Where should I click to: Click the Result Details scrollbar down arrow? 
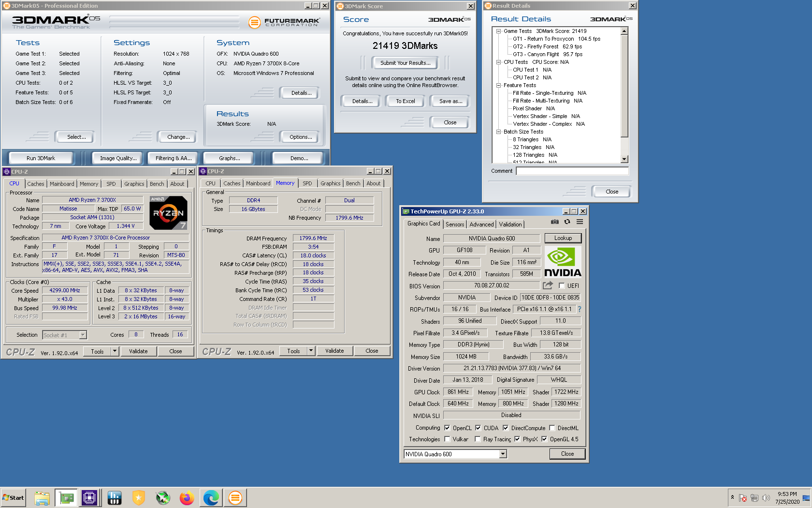[x=624, y=159]
